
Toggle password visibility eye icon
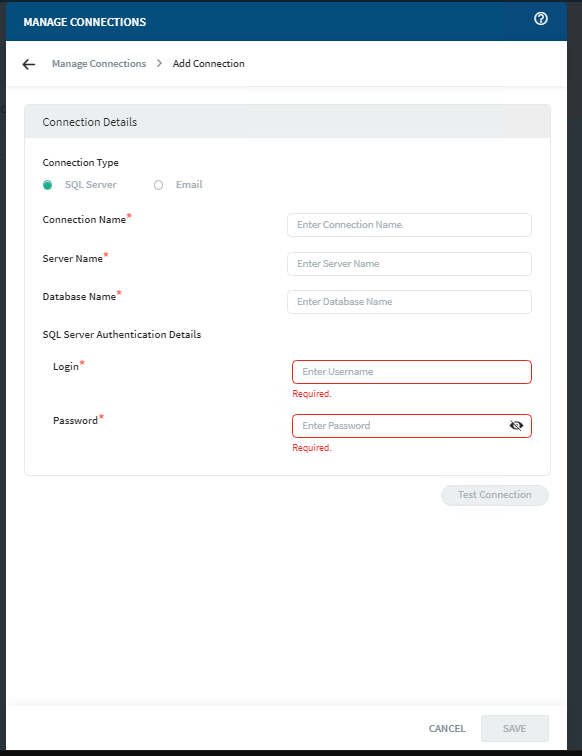point(516,426)
